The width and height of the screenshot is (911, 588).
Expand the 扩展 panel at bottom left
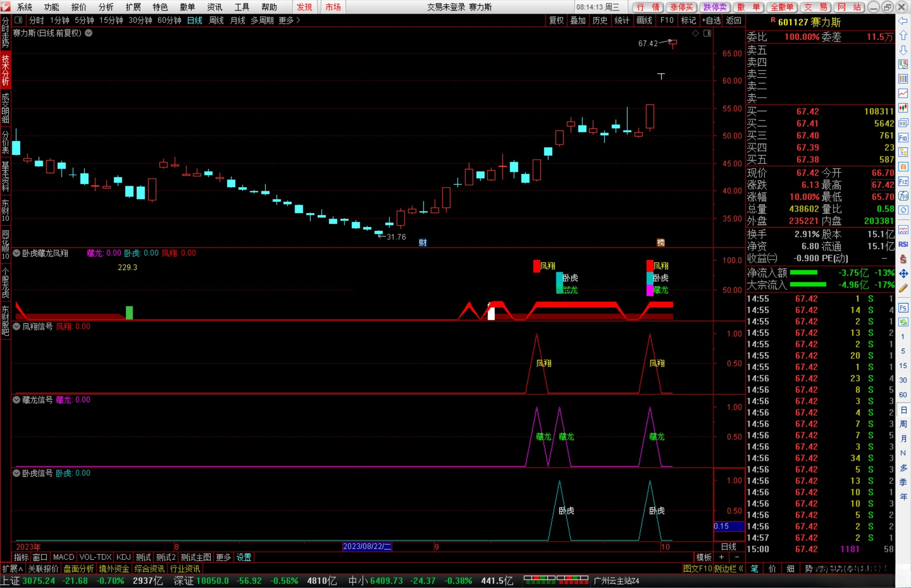point(12,569)
